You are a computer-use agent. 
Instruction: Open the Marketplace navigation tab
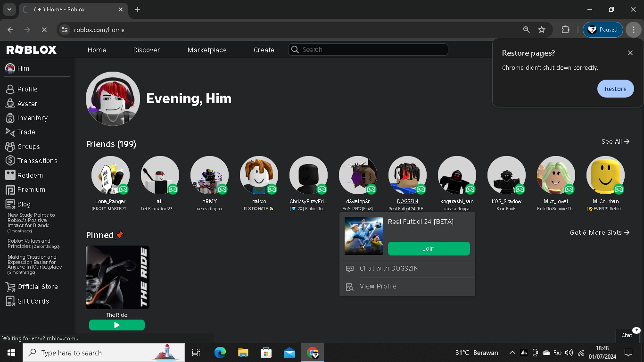coord(207,50)
